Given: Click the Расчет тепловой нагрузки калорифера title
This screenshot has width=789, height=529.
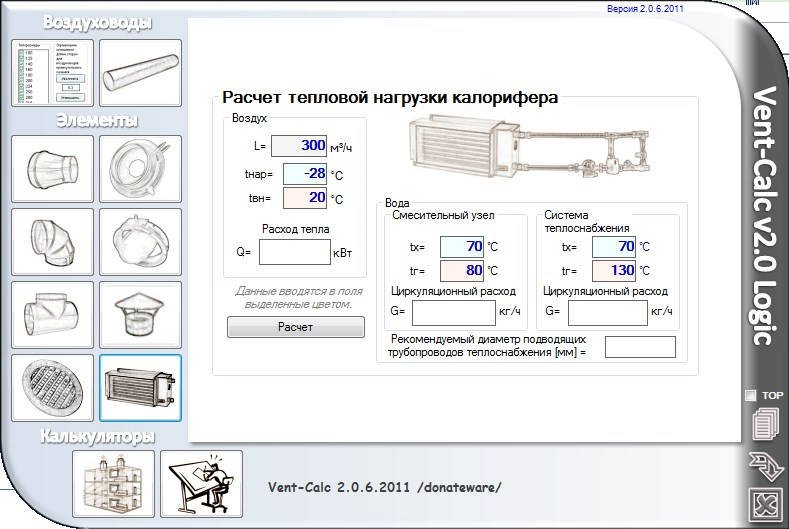Looking at the screenshot, I should pos(390,97).
